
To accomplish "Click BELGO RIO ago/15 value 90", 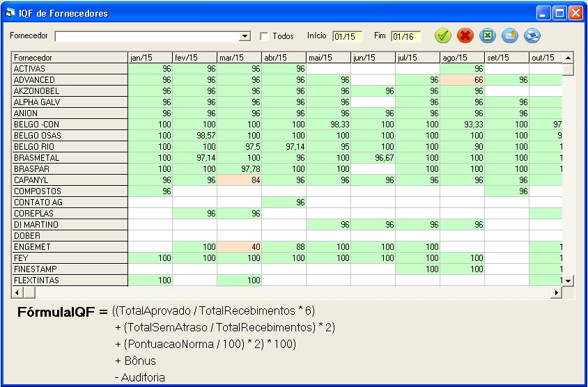I will 463,146.
